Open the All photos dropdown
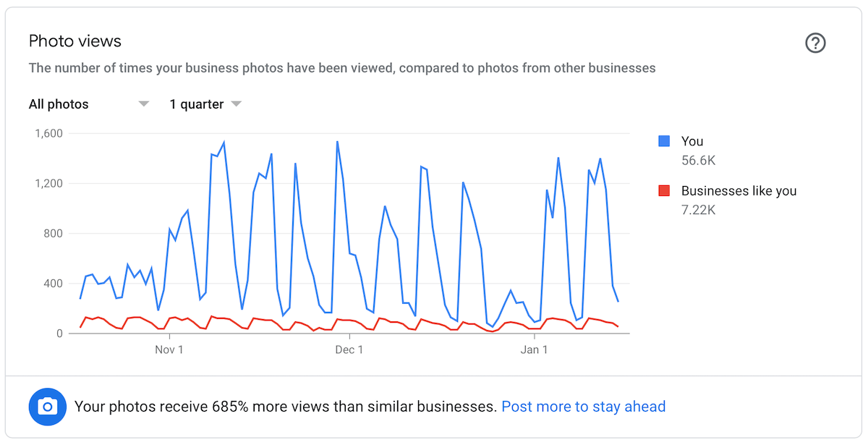 point(88,104)
